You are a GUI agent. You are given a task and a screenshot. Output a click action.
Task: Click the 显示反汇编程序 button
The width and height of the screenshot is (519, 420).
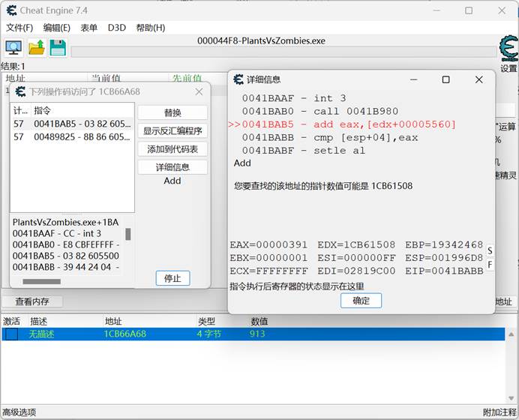pos(172,131)
